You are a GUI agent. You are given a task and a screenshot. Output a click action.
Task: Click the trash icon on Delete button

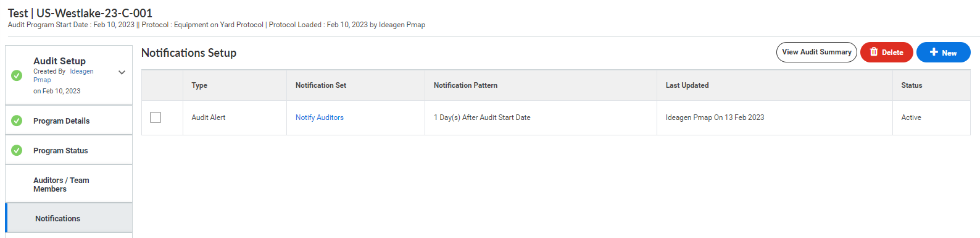(874, 52)
